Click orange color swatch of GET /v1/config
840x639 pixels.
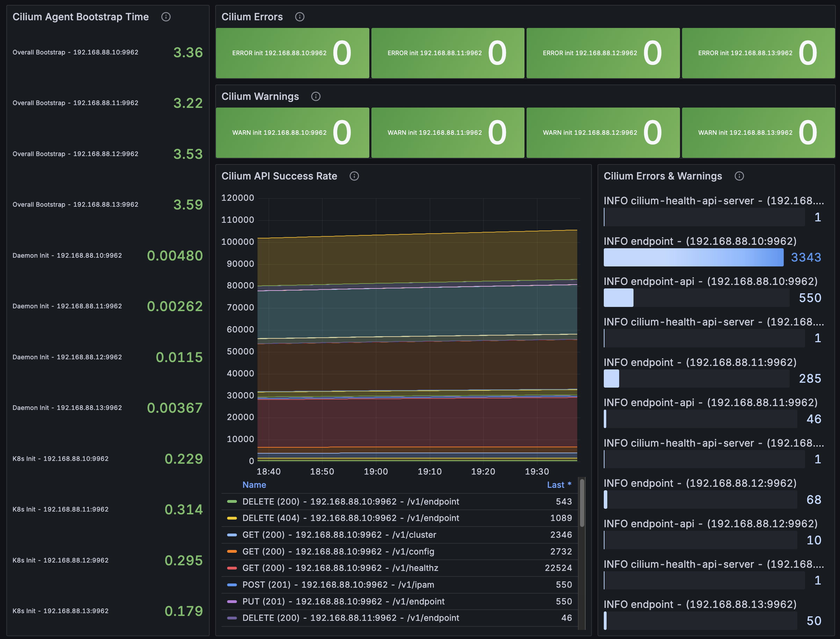(232, 551)
